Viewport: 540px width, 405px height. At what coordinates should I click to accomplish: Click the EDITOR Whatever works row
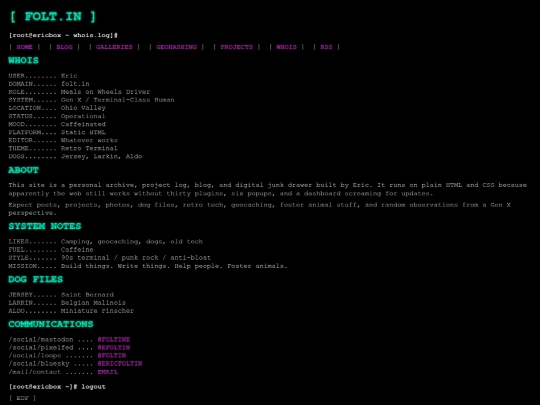pyautogui.click(x=63, y=140)
